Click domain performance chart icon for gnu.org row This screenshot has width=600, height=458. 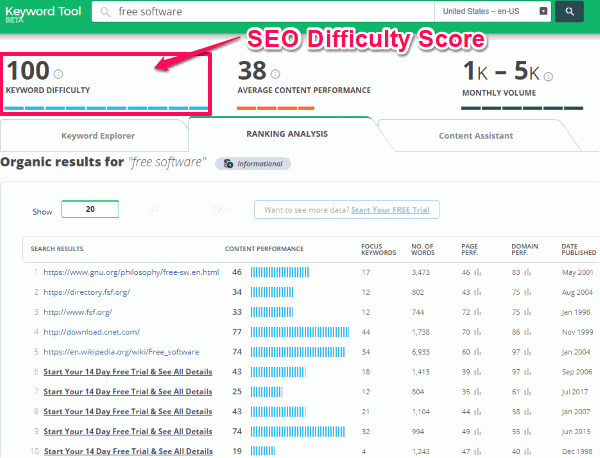click(528, 272)
